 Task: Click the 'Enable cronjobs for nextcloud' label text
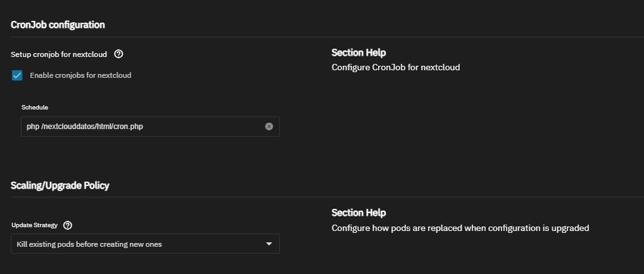(80, 75)
